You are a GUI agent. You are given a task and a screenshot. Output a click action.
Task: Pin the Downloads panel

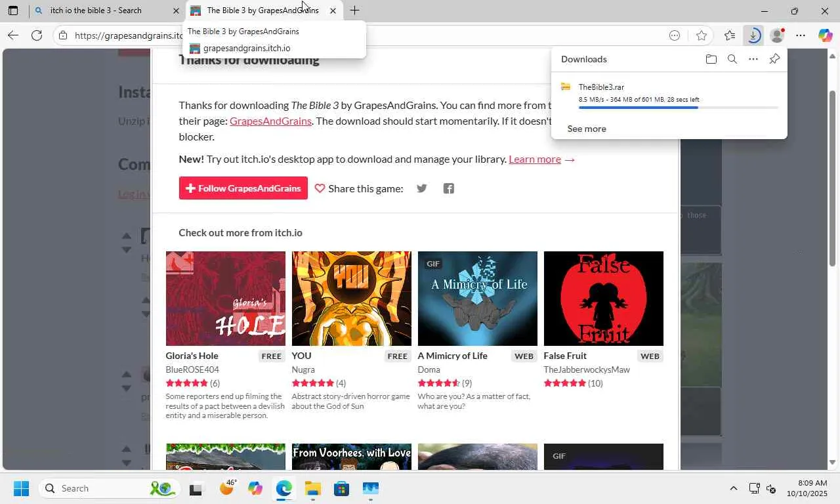tap(774, 59)
